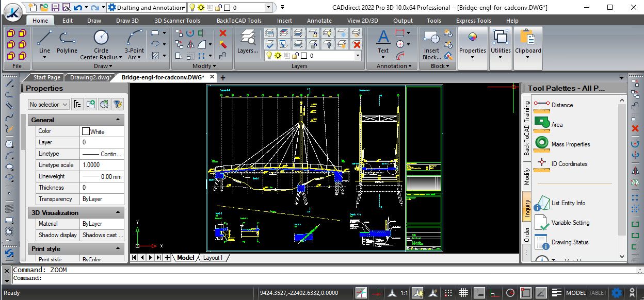Toggle TABLET mode in status bar
Viewport: 644px width, 300px height.
click(598, 293)
